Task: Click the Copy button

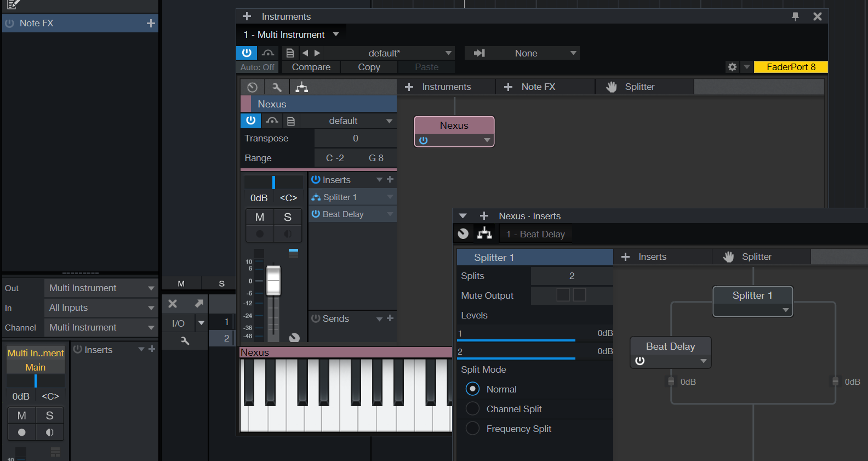Action: point(369,67)
